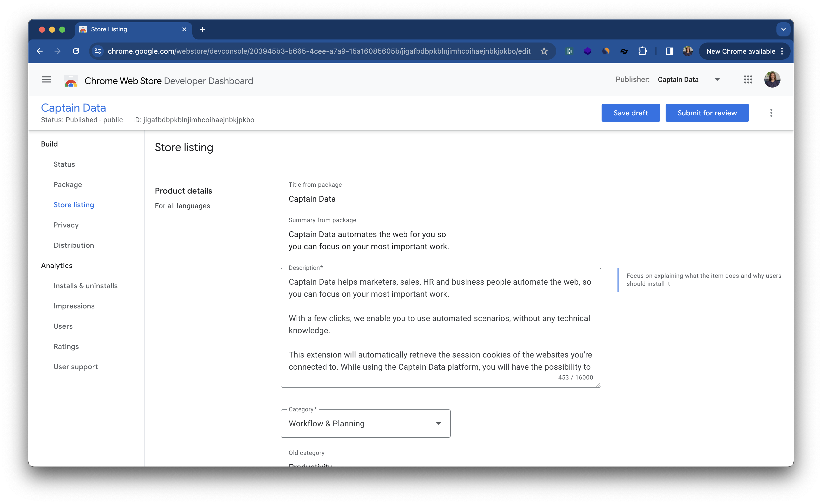Expand the Publisher Captain Data dropdown
The width and height of the screenshot is (822, 504).
pyautogui.click(x=717, y=80)
